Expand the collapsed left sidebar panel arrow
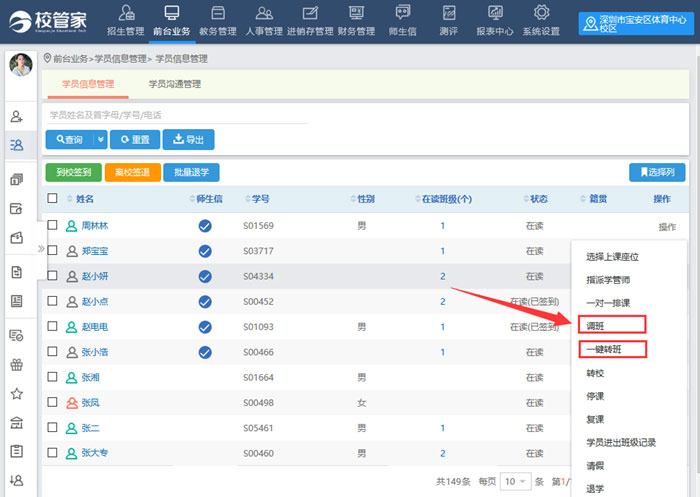The width and height of the screenshot is (700, 497). 41,248
